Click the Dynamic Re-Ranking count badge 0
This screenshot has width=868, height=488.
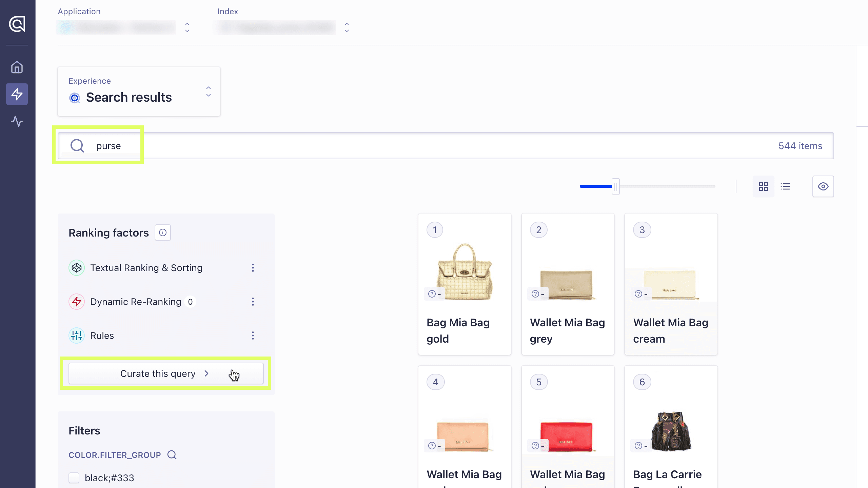click(190, 302)
